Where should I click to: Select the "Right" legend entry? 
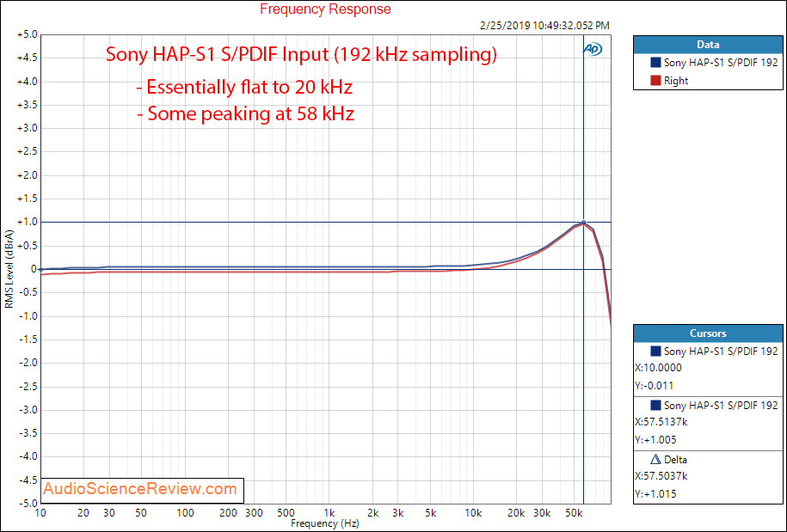click(676, 81)
